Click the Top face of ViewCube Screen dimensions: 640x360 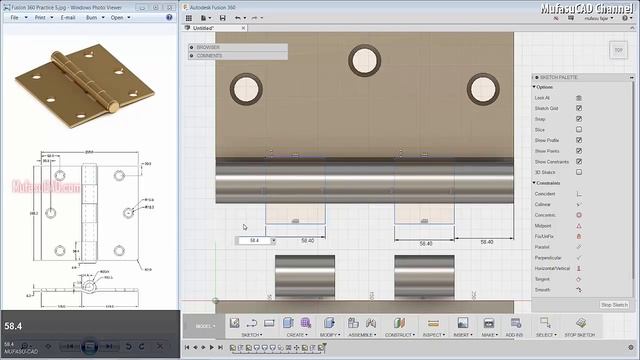tap(618, 50)
